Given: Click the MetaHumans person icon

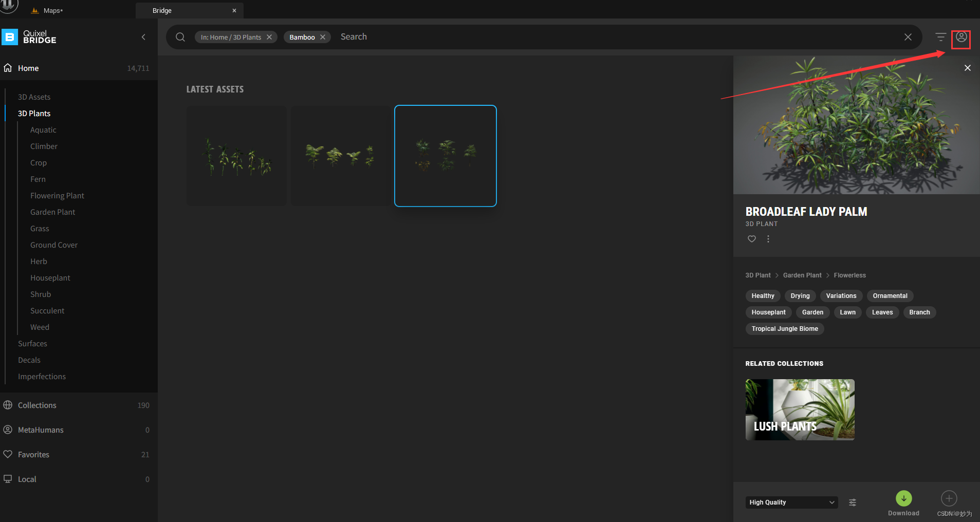Looking at the screenshot, I should [8, 430].
